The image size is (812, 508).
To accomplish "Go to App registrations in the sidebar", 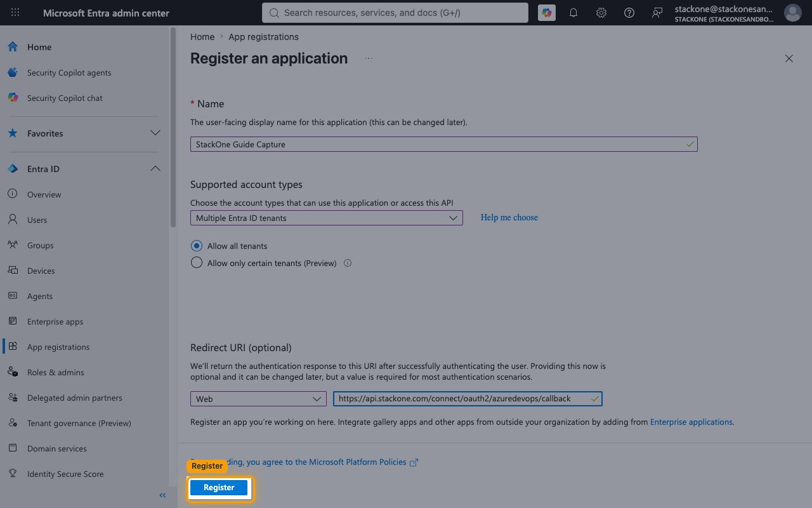I will [58, 347].
